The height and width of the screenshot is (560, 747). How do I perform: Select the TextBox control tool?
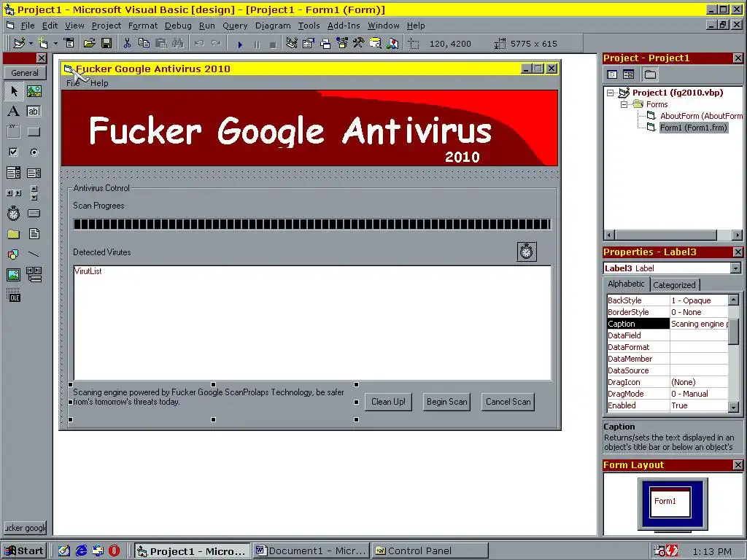[34, 112]
